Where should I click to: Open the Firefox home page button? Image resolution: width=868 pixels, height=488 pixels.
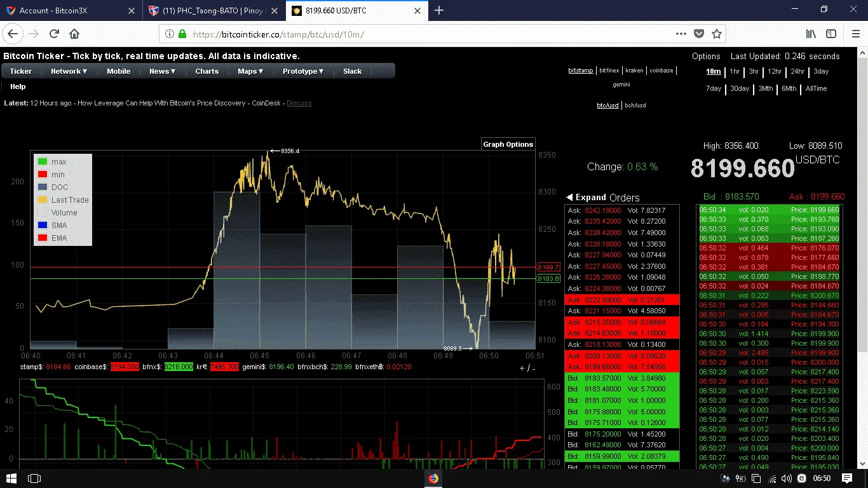(x=74, y=34)
